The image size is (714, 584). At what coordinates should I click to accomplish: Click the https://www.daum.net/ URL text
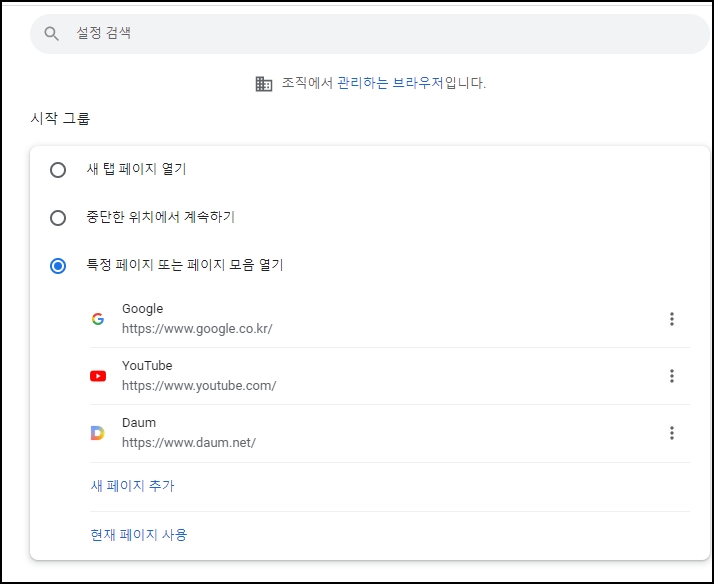click(x=189, y=442)
